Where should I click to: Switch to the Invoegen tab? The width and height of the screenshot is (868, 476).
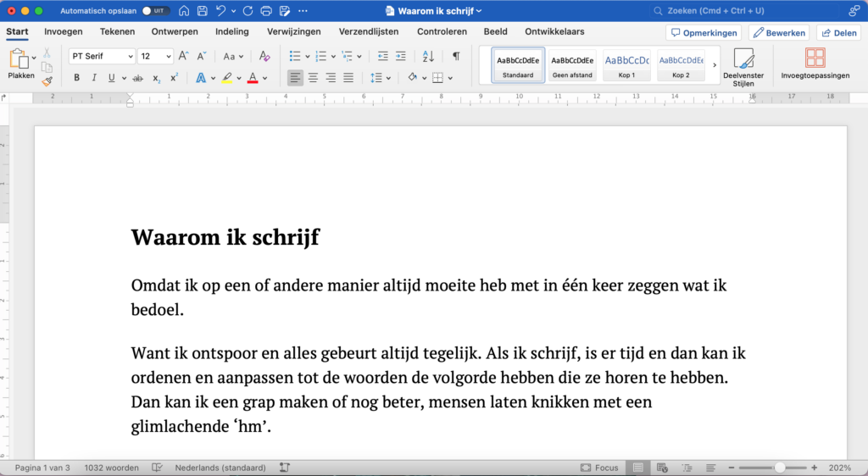[x=64, y=31]
